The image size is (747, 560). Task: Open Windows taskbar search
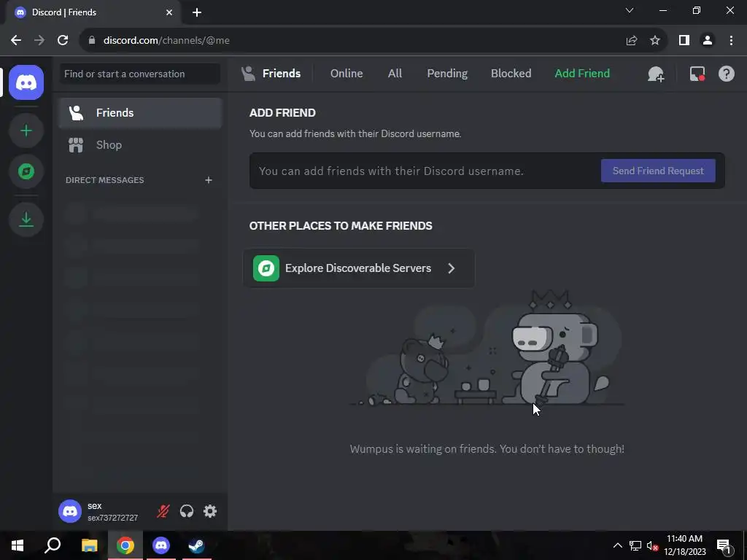click(53, 545)
